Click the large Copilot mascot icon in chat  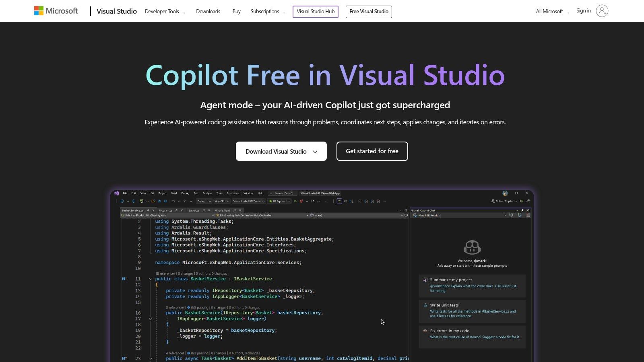pyautogui.click(x=472, y=247)
